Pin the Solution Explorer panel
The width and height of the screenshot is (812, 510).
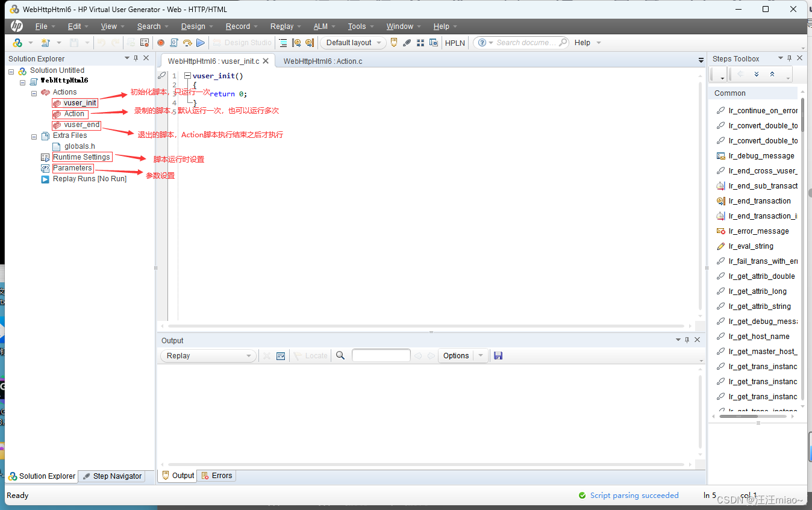coord(136,58)
